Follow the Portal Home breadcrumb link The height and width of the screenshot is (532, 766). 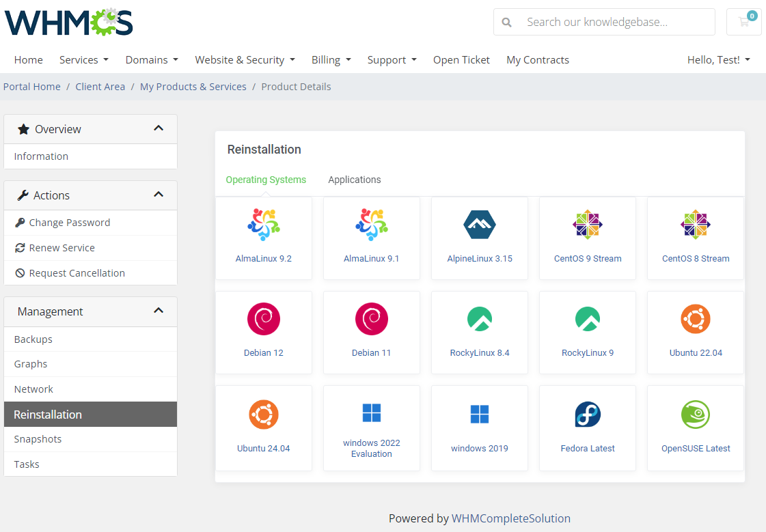31,86
